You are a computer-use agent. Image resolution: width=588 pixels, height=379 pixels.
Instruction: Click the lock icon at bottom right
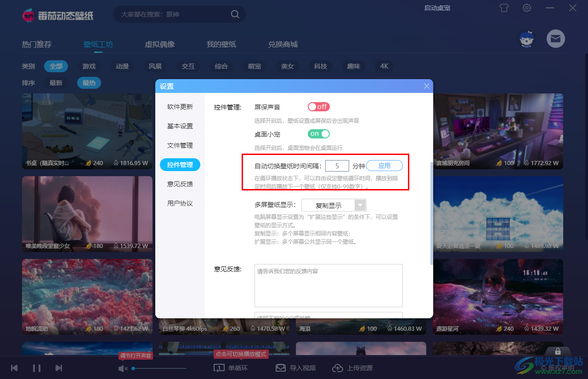[x=558, y=351]
